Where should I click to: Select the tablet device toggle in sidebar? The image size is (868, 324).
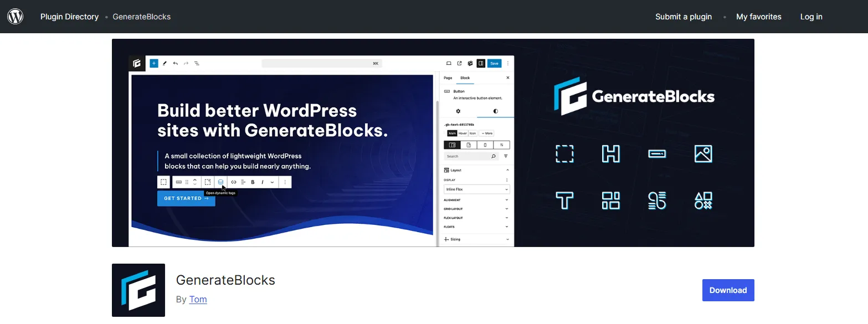point(469,145)
